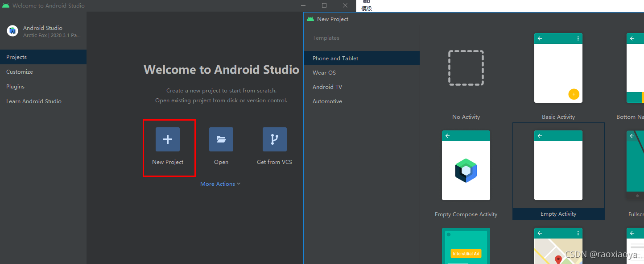Click the Get from VCS text label
This screenshot has width=644, height=264.
click(274, 162)
